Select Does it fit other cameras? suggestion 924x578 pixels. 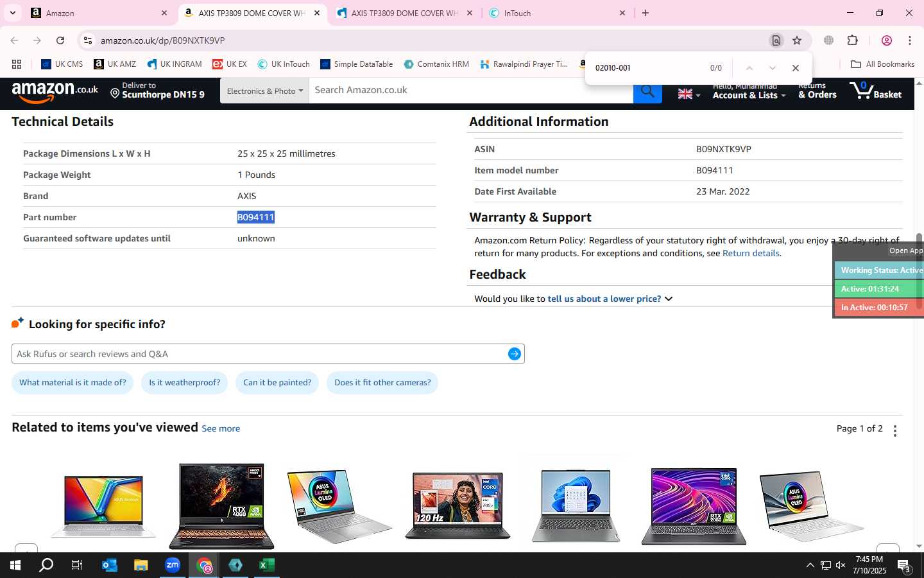tap(382, 382)
